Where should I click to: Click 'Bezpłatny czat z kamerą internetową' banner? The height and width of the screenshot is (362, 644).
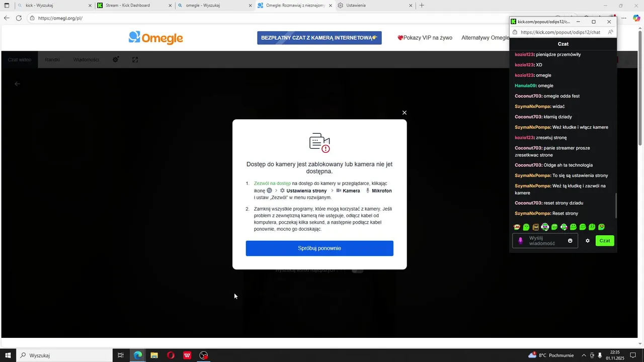319,38
